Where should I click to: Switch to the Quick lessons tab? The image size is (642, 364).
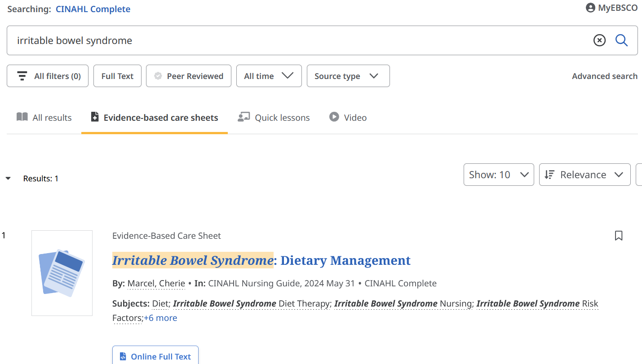274,118
